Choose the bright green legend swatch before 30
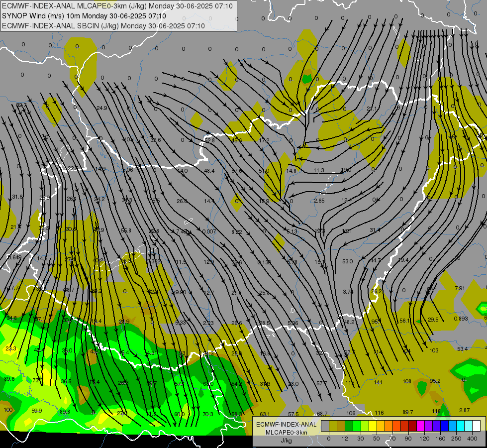This screenshot has width=487, height=448. [x=357, y=426]
